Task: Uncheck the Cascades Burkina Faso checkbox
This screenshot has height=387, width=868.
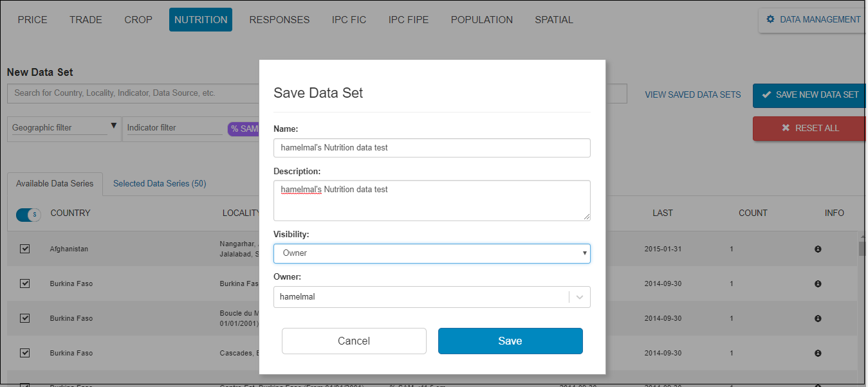Action: pos(25,353)
